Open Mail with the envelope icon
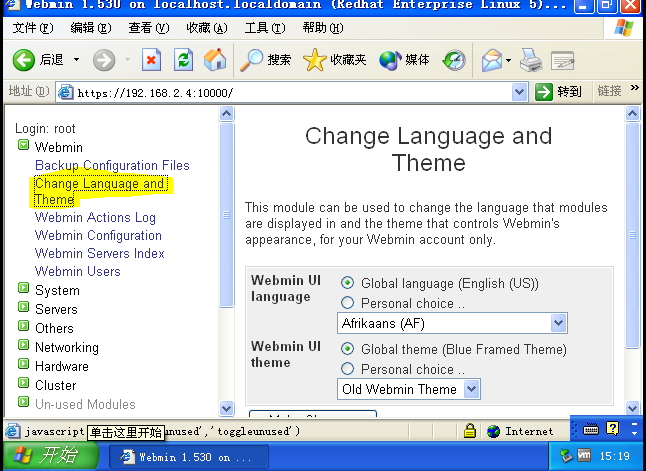 pyautogui.click(x=492, y=61)
